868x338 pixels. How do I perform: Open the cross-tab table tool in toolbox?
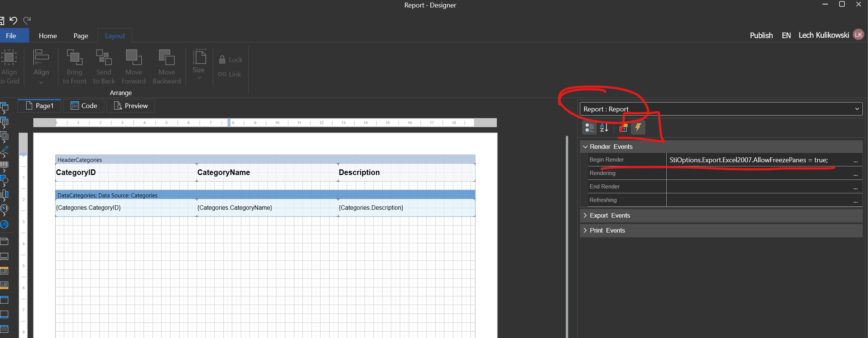(4, 123)
